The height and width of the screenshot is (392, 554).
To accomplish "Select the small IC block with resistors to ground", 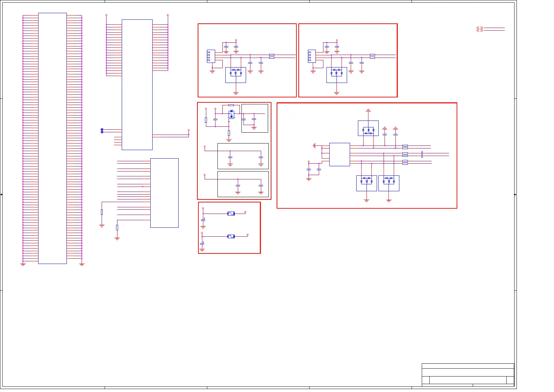I will point(164,193).
